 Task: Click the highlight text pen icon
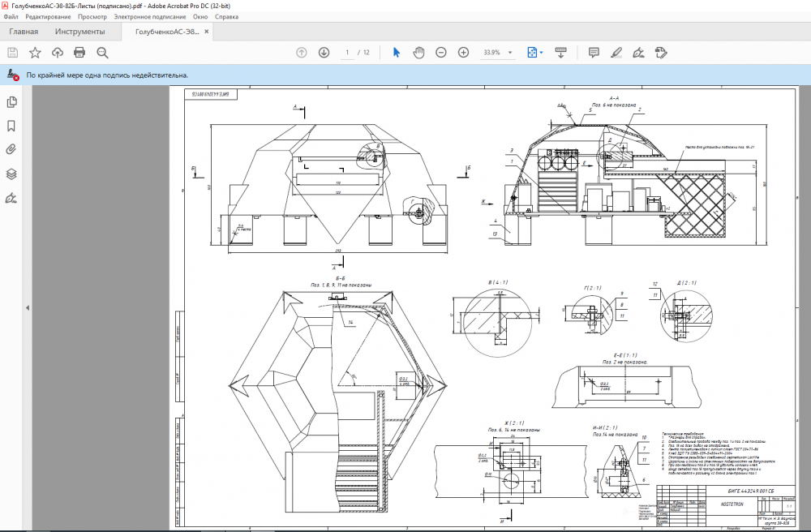click(x=616, y=53)
